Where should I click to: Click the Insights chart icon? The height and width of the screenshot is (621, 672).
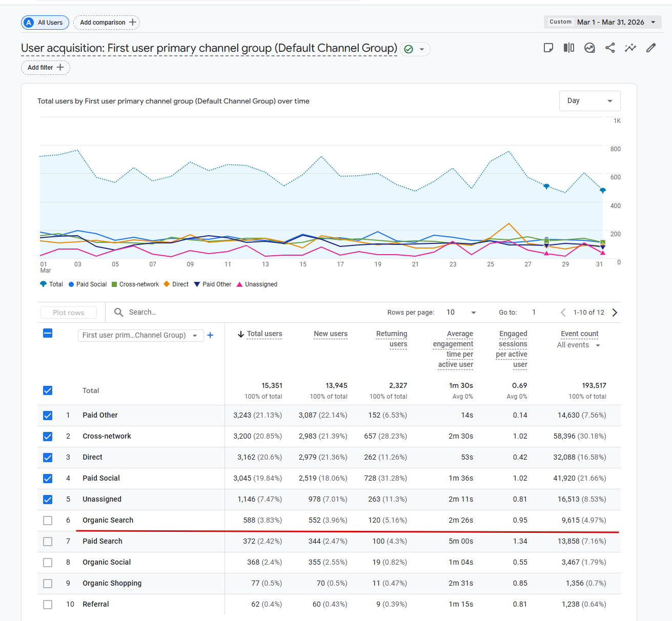(x=589, y=48)
